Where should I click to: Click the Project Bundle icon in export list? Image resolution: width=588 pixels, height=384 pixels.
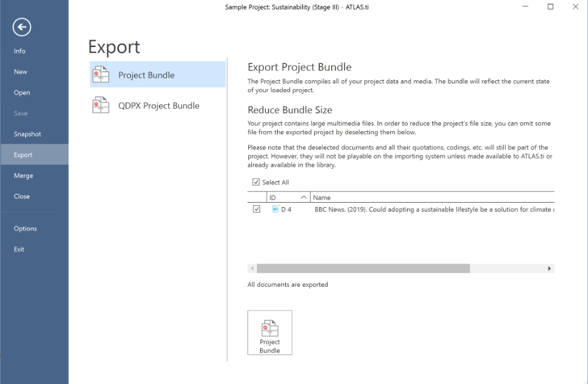[x=101, y=75]
